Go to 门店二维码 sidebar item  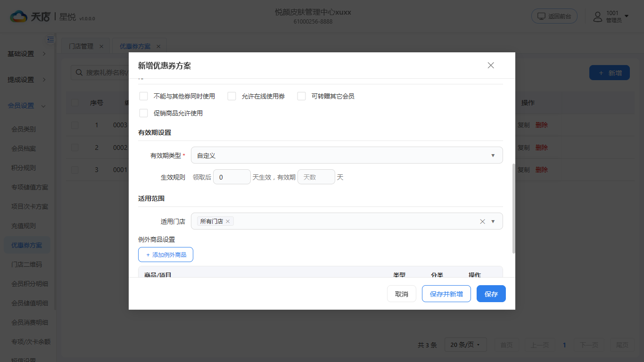click(27, 264)
